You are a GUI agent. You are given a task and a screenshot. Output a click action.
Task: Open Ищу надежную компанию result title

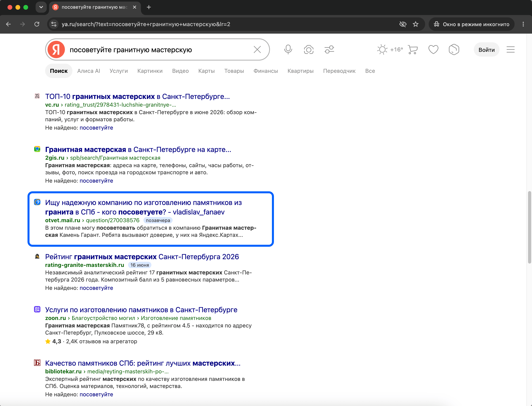[x=143, y=207]
